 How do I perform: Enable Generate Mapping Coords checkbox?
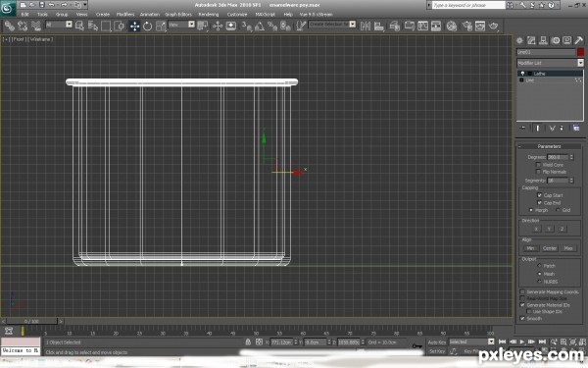(522, 291)
